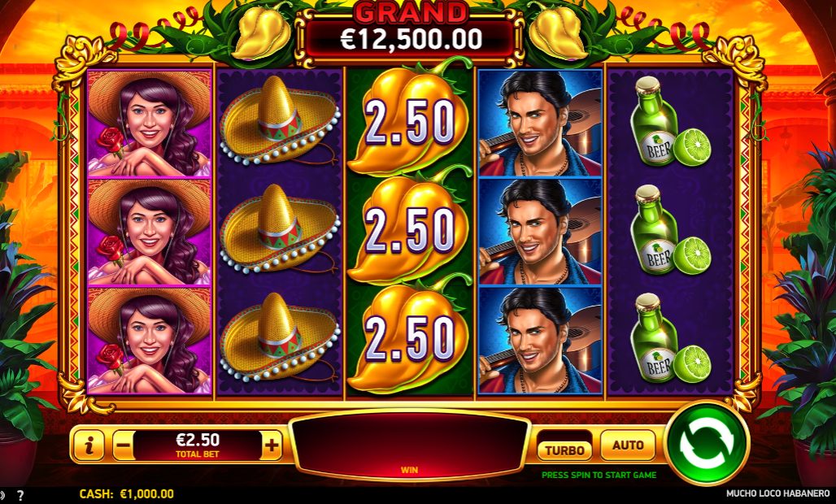The image size is (836, 504).
Task: Click the bottom guitar man symbol
Action: click(x=540, y=341)
